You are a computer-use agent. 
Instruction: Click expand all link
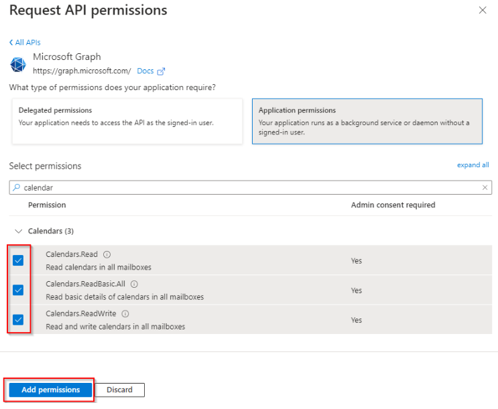point(473,165)
